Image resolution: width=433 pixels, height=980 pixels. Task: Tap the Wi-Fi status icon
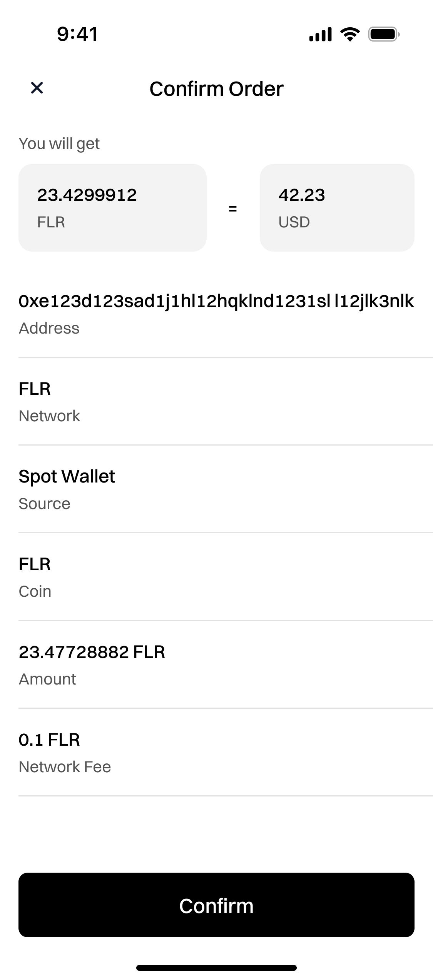point(350,34)
